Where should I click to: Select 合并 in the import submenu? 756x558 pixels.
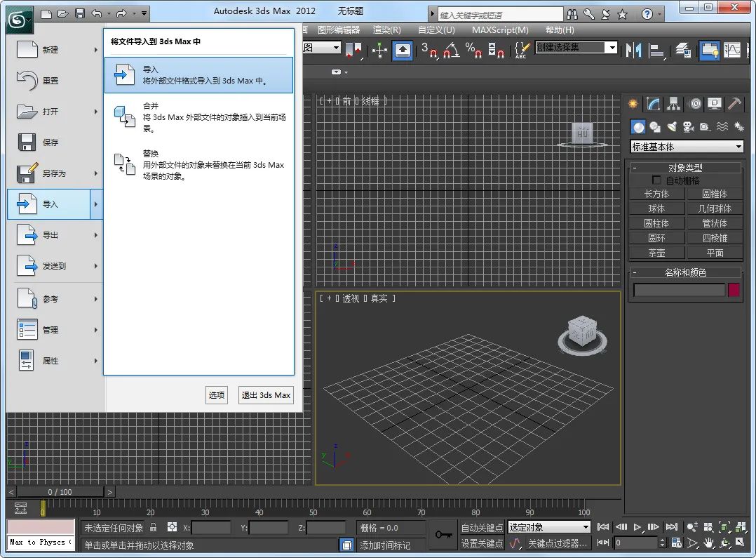(198, 117)
